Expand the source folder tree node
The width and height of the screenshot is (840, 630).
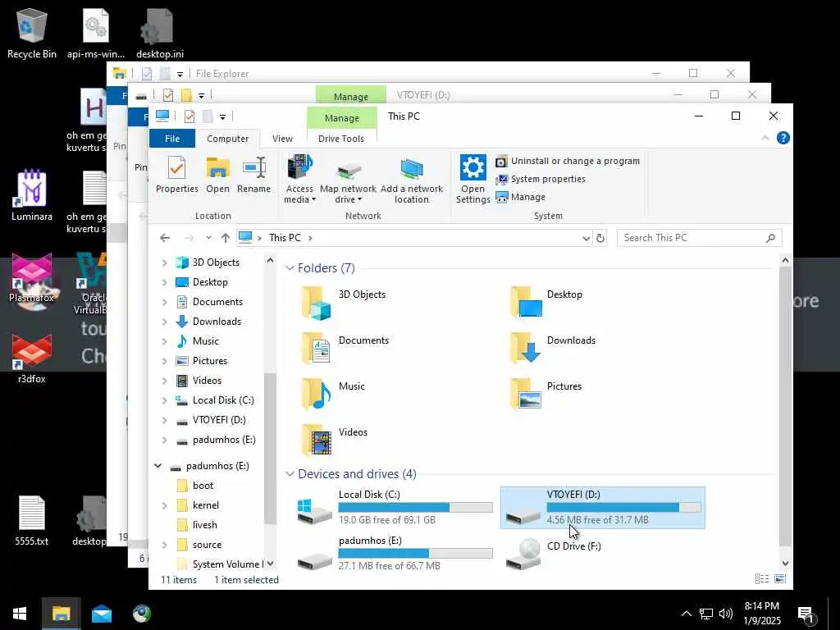click(164, 545)
